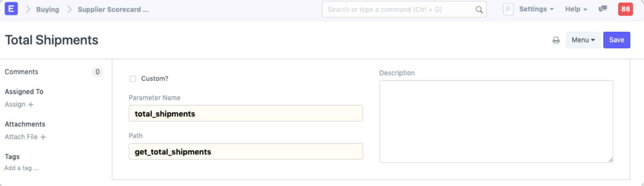This screenshot has width=644, height=186.
Task: Expand the Help dropdown
Action: click(576, 9)
